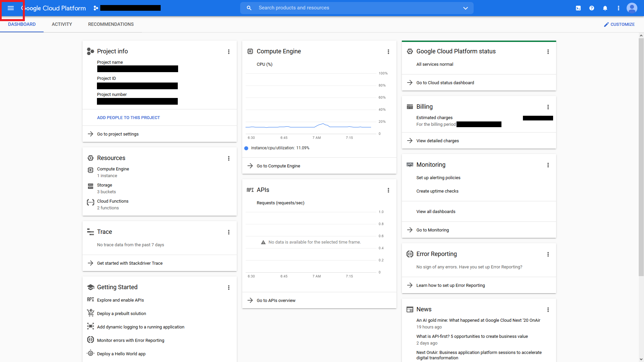
Task: Click Set up alerting policies
Action: click(438, 178)
